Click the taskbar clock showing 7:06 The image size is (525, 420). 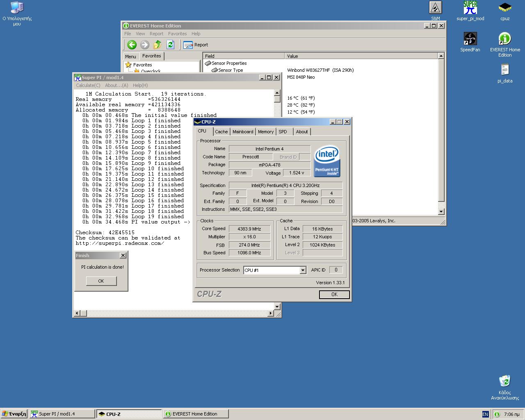pyautogui.click(x=511, y=414)
